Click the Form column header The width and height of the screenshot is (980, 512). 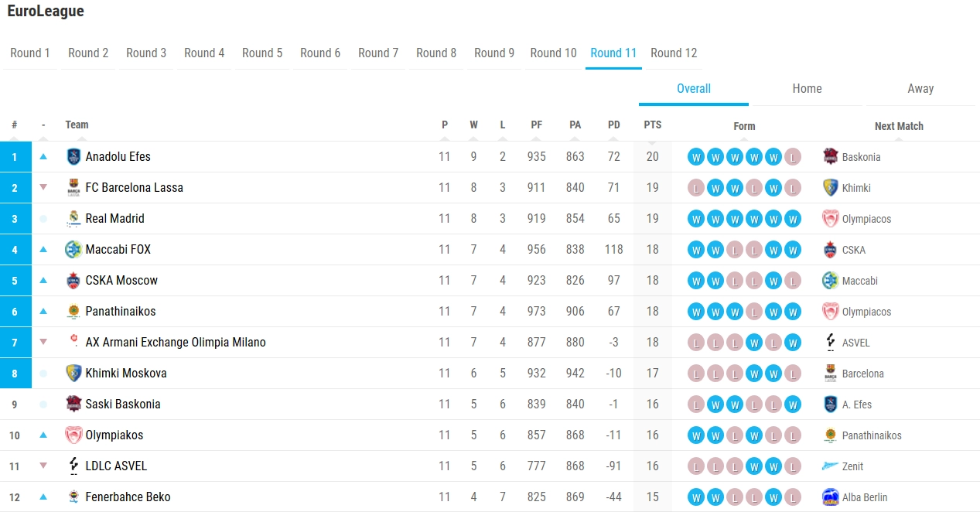click(x=744, y=126)
